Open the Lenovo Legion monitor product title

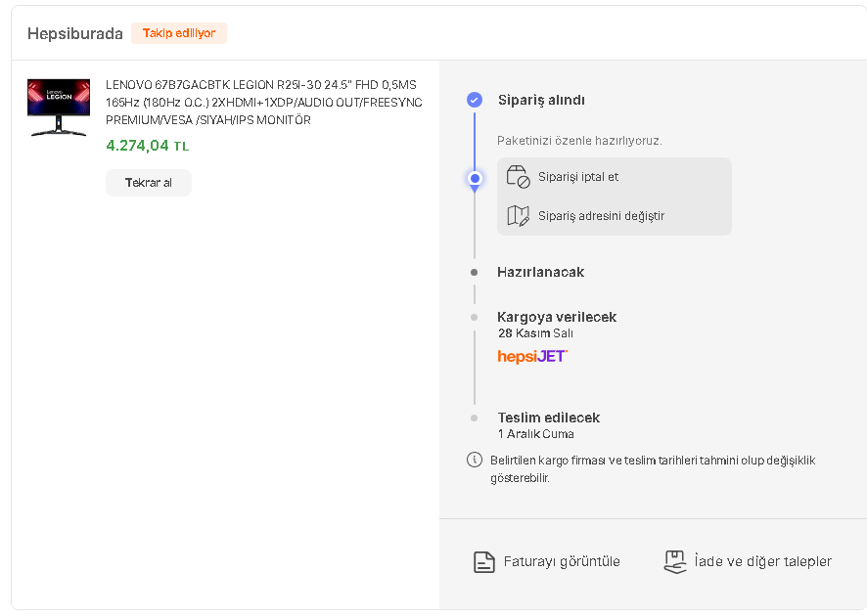[x=263, y=103]
